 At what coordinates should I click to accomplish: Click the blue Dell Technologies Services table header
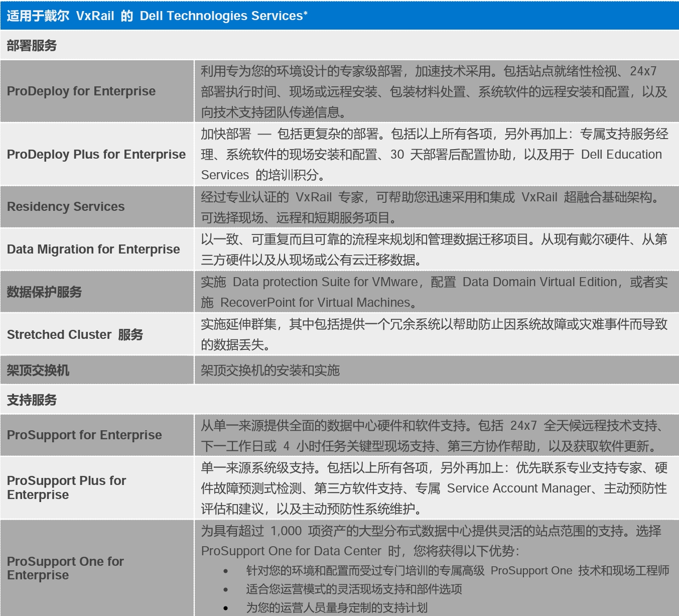157,16
